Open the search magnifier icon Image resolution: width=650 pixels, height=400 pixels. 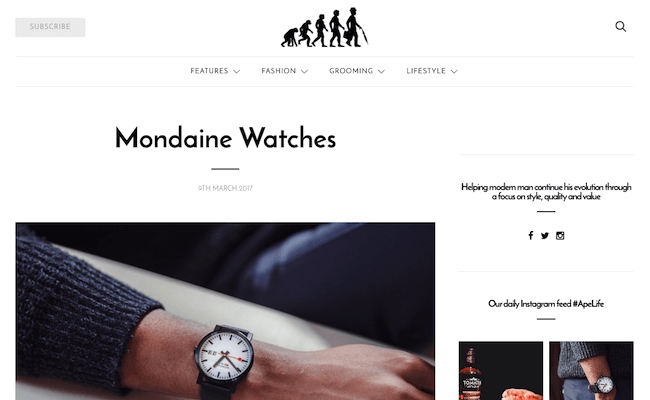point(621,27)
